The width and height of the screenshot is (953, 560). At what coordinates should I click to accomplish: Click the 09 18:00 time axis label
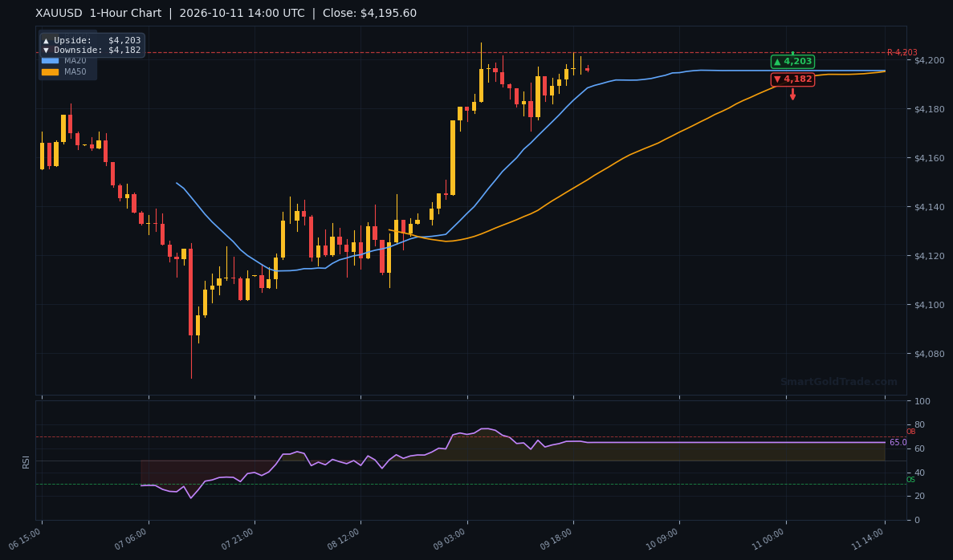556,539
